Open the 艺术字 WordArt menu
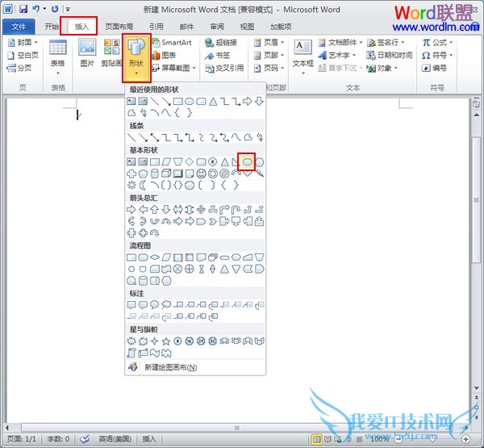 (x=336, y=55)
